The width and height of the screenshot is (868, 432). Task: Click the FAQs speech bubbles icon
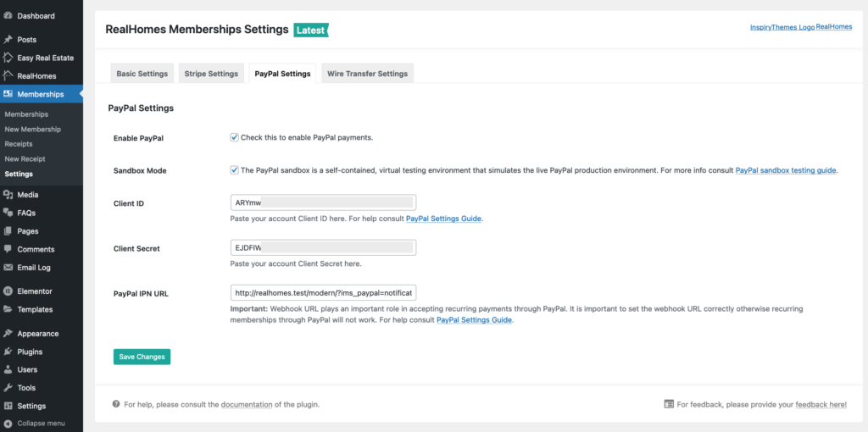tap(8, 213)
